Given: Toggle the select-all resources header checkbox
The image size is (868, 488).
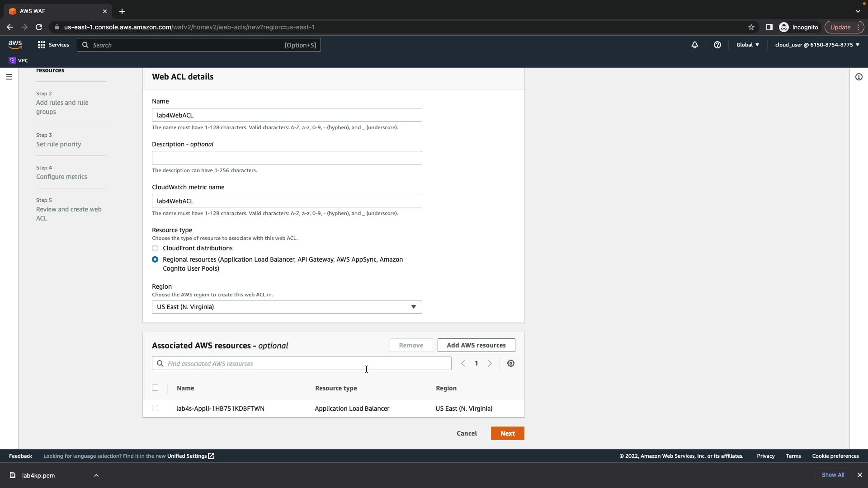Looking at the screenshot, I should pyautogui.click(x=155, y=388).
